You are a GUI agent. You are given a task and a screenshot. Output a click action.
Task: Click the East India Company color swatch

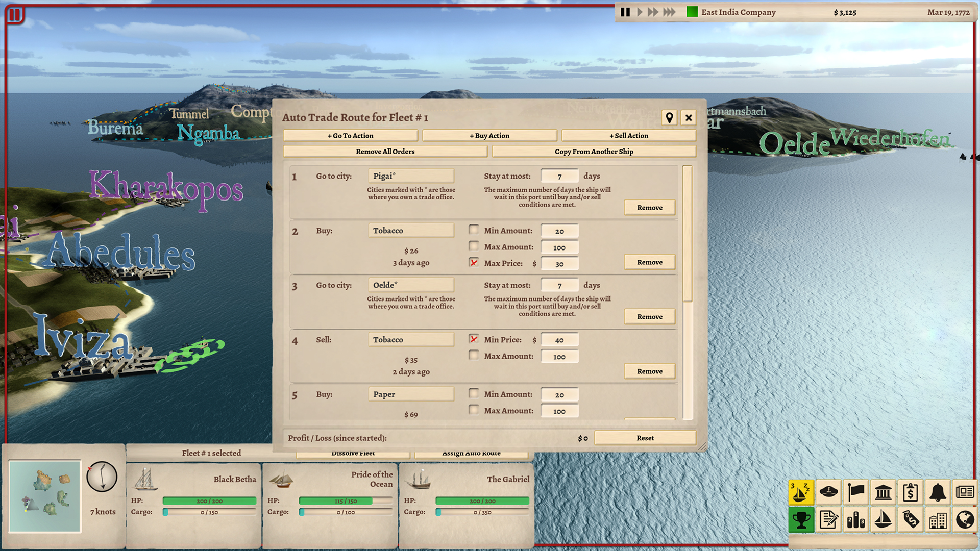point(692,12)
